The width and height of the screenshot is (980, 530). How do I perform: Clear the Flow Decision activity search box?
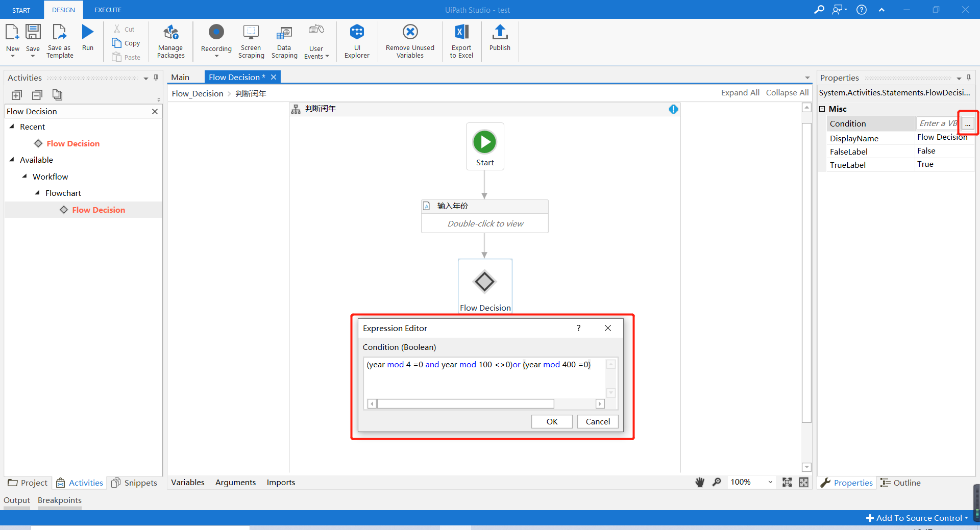155,111
